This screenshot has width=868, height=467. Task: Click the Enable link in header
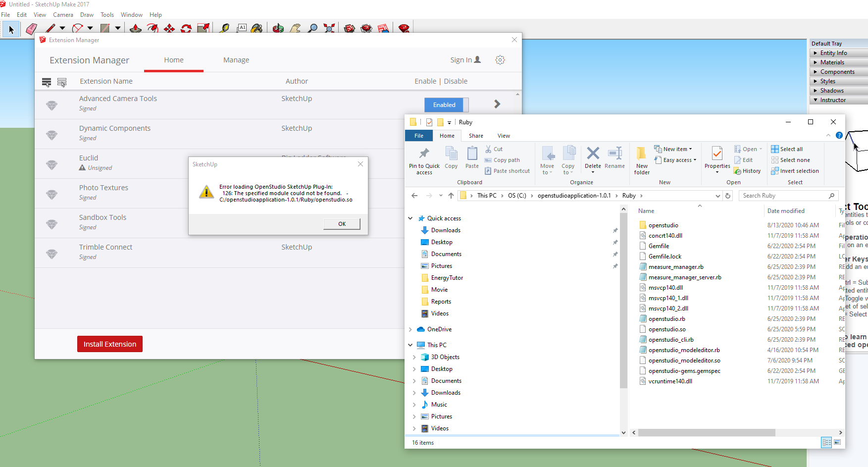[x=425, y=81]
